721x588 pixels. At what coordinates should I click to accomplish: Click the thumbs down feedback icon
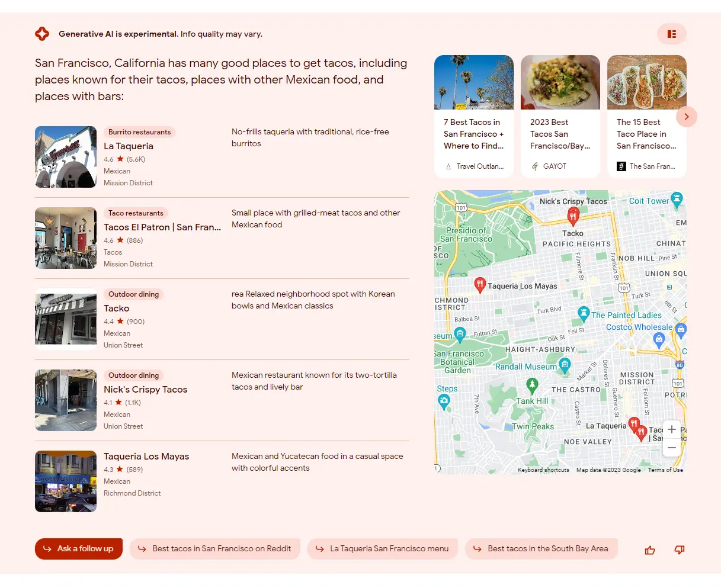pos(680,550)
